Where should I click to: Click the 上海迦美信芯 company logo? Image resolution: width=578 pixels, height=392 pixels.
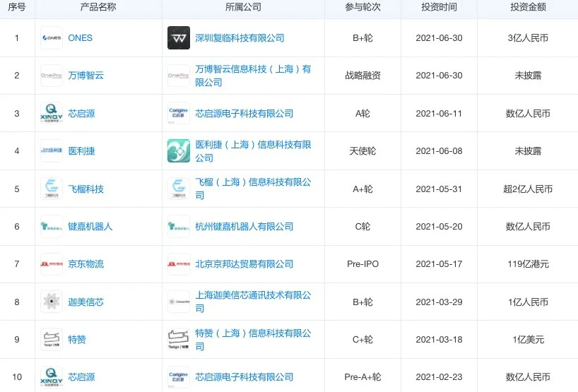179,302
